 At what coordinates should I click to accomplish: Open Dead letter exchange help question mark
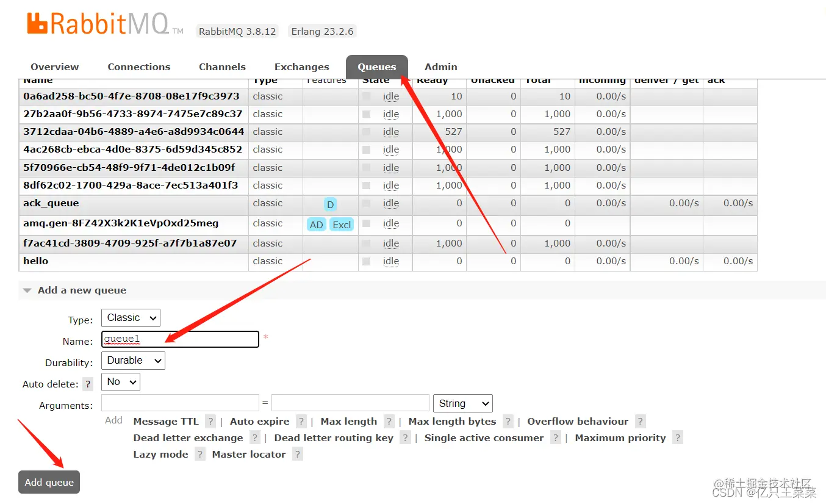(255, 438)
